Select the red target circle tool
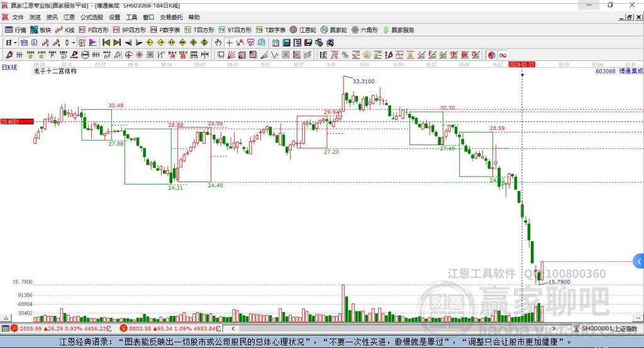 pos(128,55)
